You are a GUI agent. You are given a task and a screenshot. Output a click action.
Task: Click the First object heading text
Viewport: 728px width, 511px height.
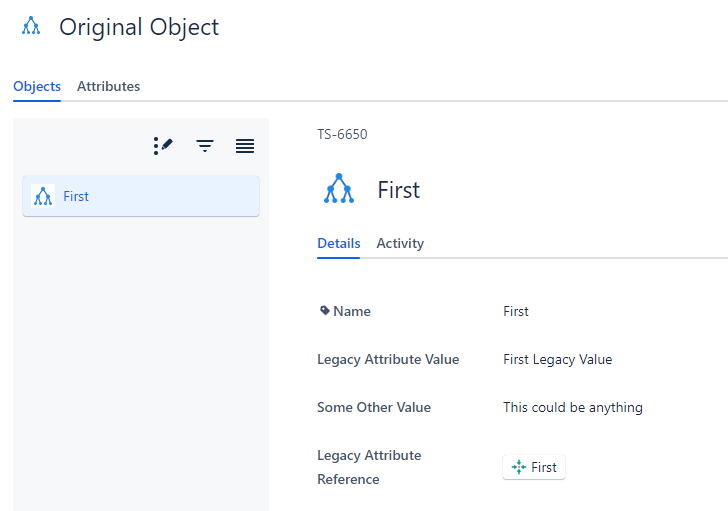pos(398,190)
